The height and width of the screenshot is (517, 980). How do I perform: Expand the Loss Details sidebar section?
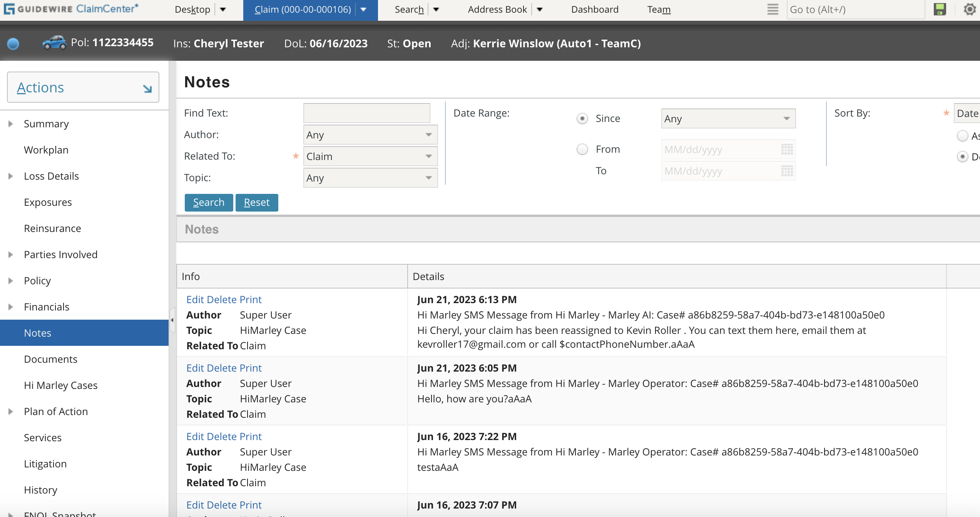pyautogui.click(x=10, y=176)
